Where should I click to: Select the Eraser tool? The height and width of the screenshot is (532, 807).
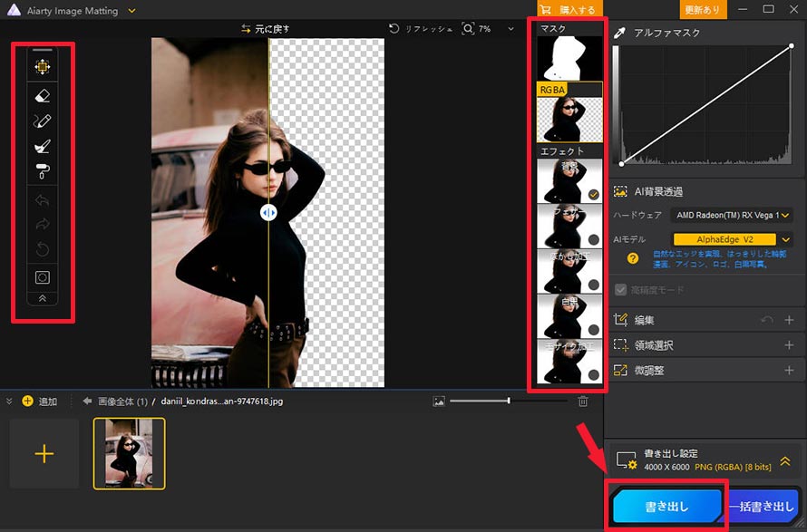coord(43,96)
